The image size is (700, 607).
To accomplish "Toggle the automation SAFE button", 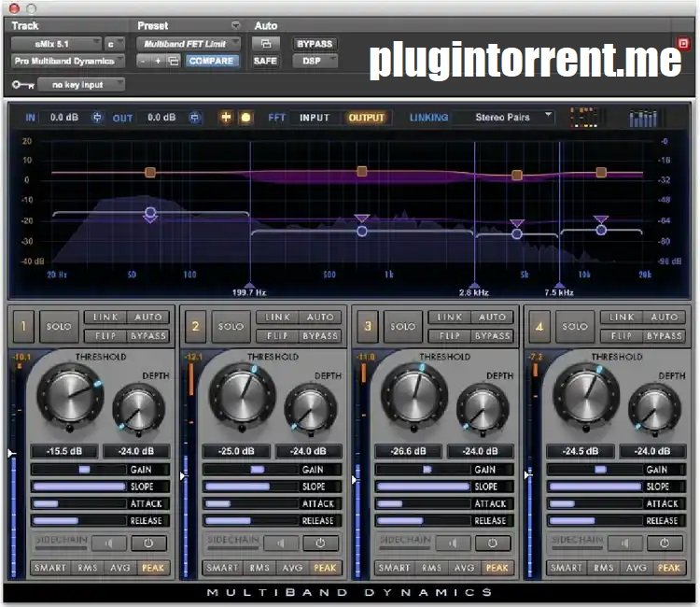I will (265, 61).
